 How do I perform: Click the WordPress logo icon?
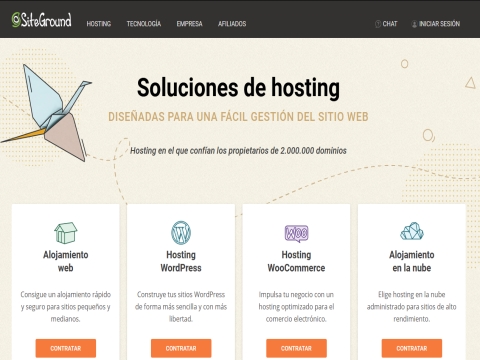pos(181,233)
